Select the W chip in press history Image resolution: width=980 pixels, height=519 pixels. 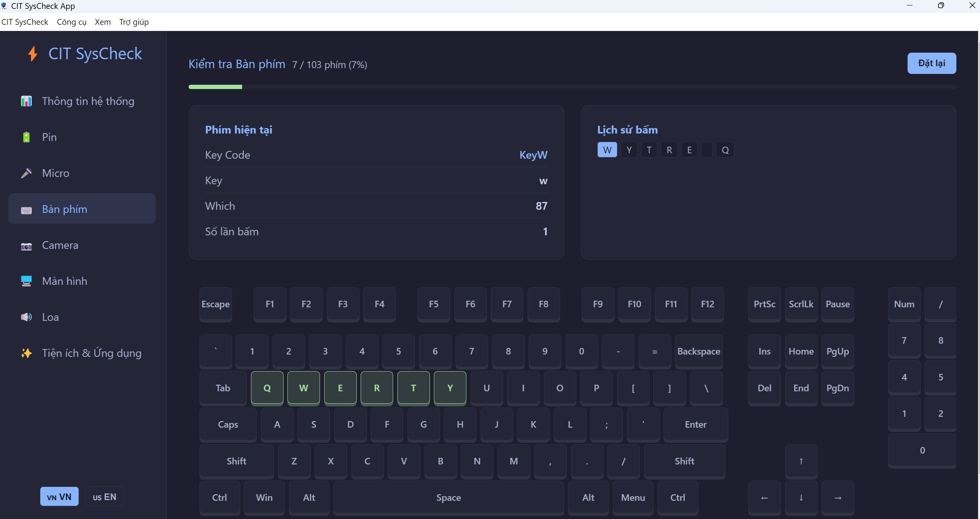pyautogui.click(x=607, y=150)
